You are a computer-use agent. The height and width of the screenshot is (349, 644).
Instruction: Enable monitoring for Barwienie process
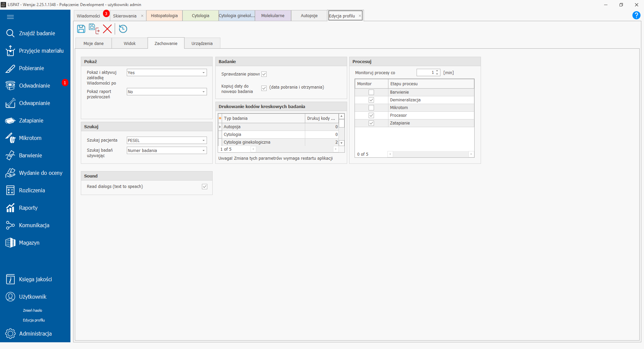point(371,92)
